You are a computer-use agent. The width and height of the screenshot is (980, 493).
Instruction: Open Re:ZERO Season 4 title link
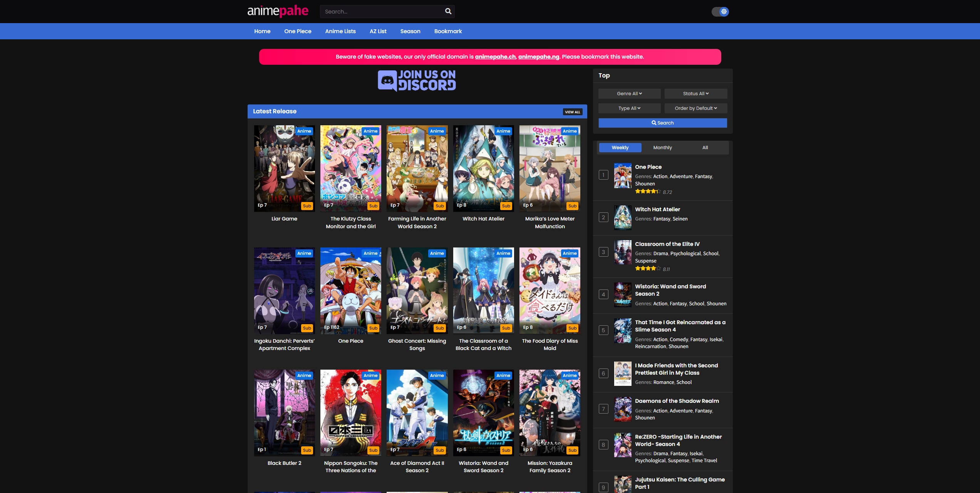[x=678, y=440]
